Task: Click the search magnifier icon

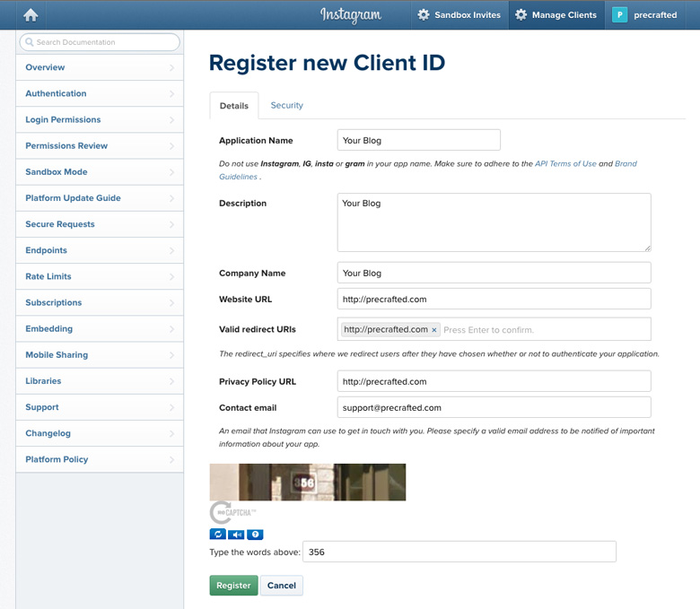Action: [x=30, y=42]
